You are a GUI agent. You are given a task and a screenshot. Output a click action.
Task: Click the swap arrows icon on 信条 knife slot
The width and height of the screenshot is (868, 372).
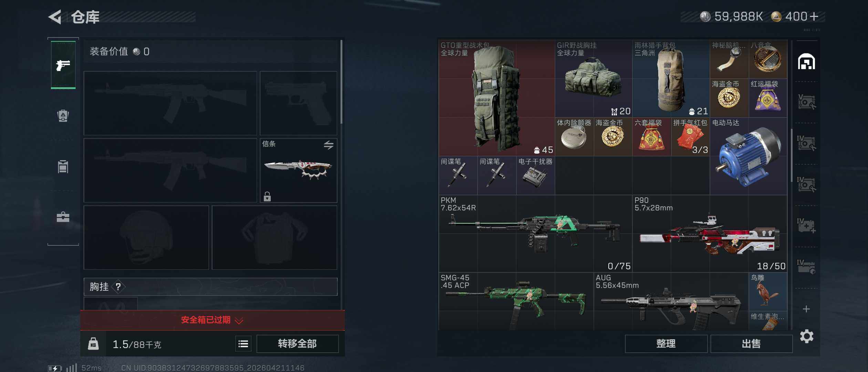329,145
